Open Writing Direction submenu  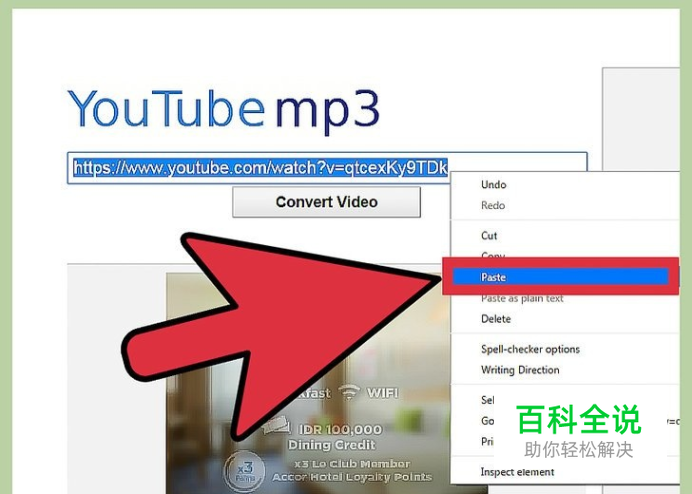pos(520,370)
